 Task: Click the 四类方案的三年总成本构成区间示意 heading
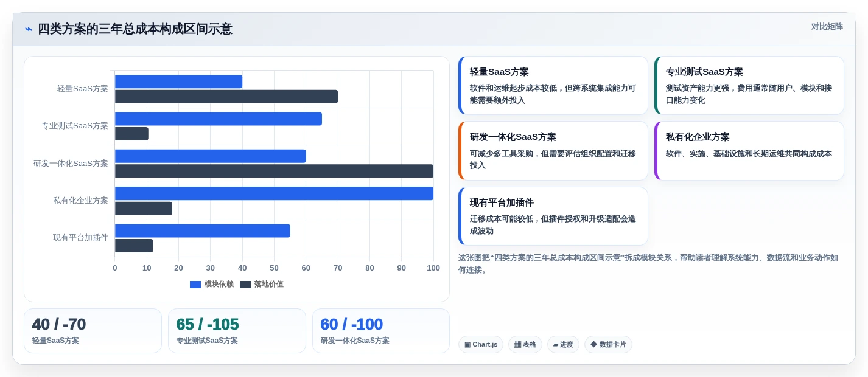pos(135,29)
